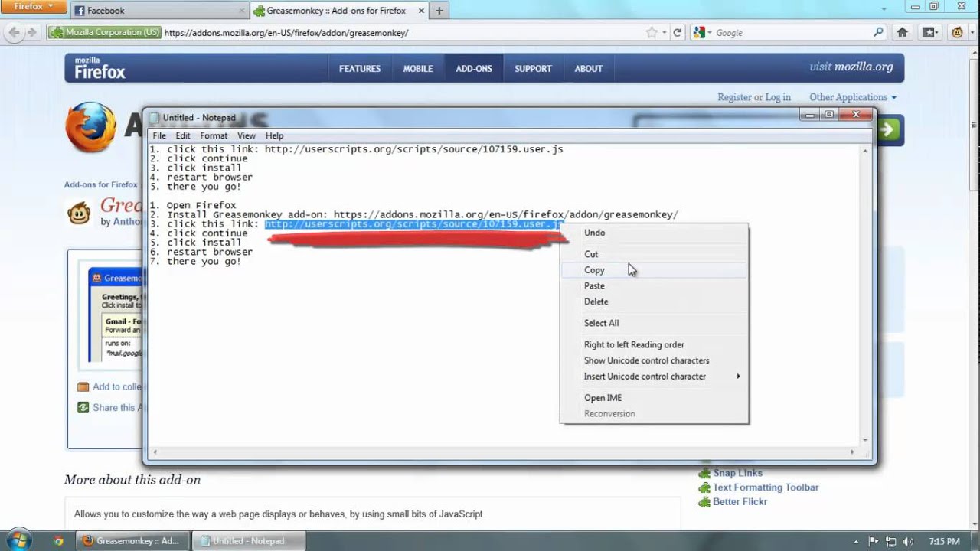The height and width of the screenshot is (551, 980).
Task: Open the Action Center flag icon
Action: [x=873, y=541]
